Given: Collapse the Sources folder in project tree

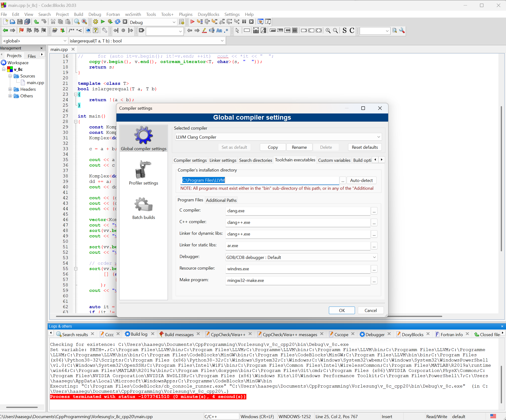Looking at the screenshot, I should [10, 76].
